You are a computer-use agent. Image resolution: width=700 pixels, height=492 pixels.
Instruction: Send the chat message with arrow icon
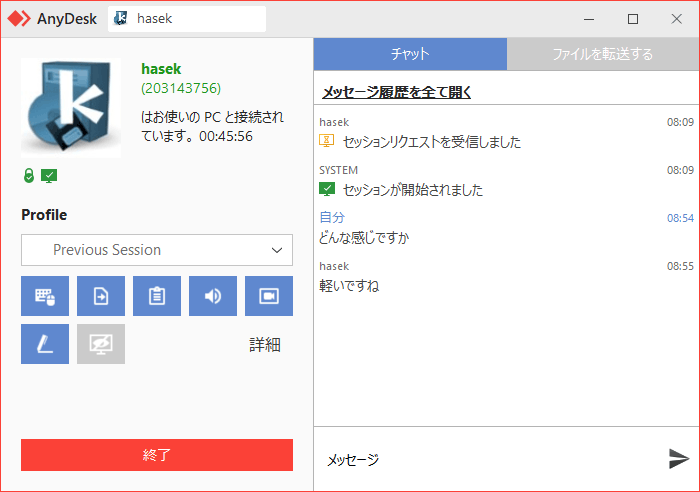click(x=679, y=459)
